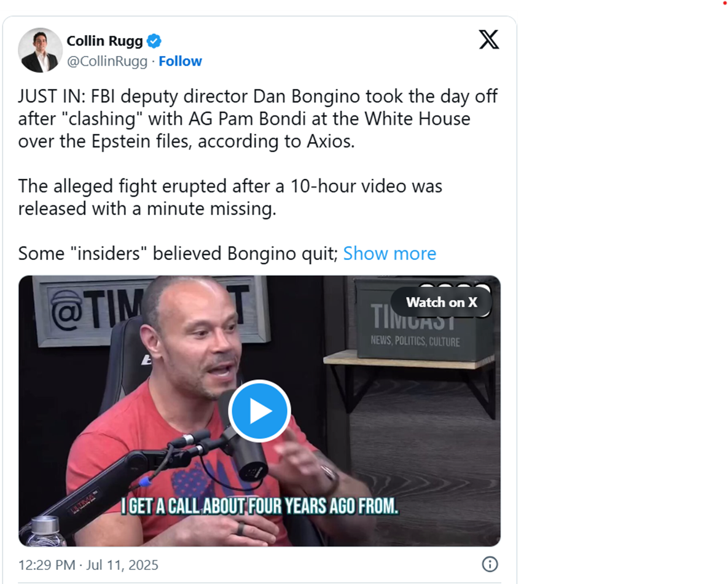
Task: Click the video subtitle about four years ago
Action: click(259, 507)
